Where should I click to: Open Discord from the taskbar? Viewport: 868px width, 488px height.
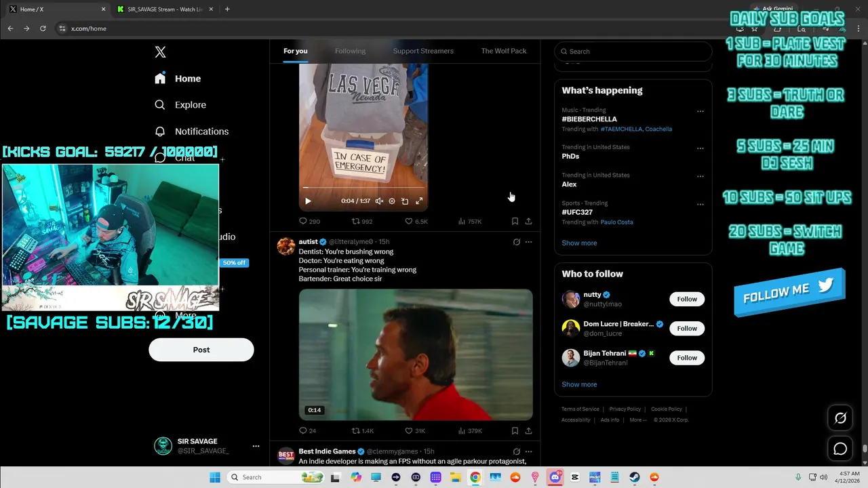click(555, 477)
